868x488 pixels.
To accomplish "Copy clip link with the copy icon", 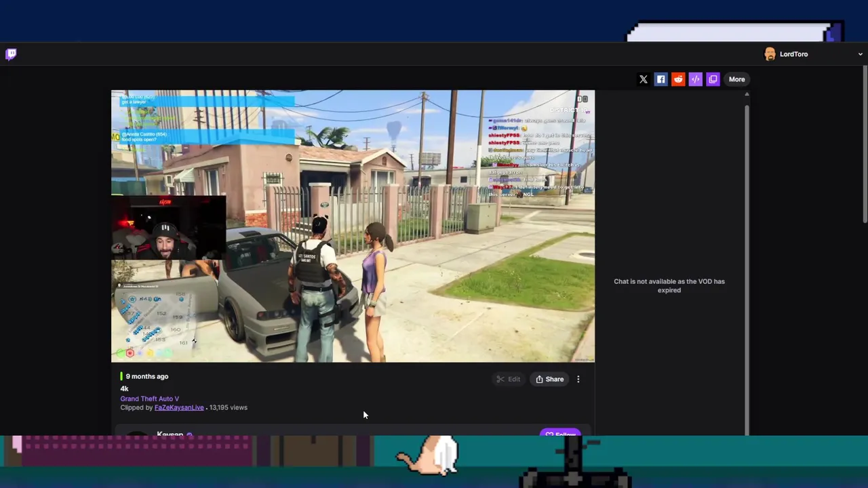I will pyautogui.click(x=713, y=79).
